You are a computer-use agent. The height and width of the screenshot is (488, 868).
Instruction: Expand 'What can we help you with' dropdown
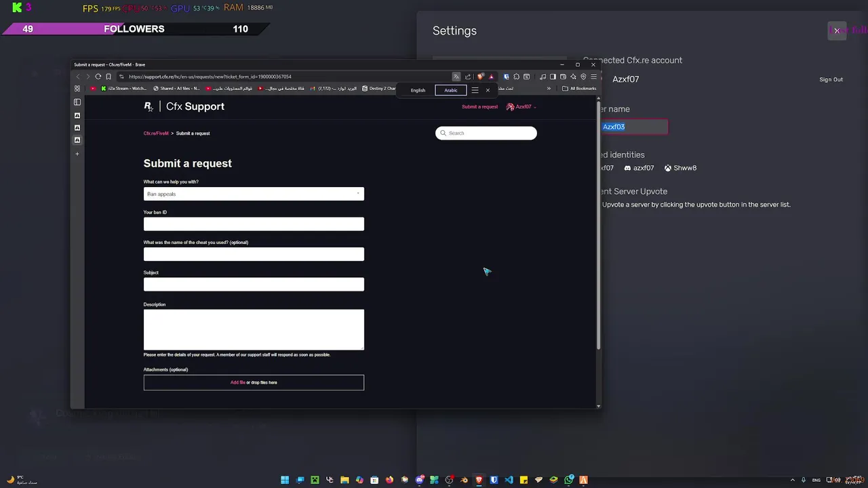254,194
